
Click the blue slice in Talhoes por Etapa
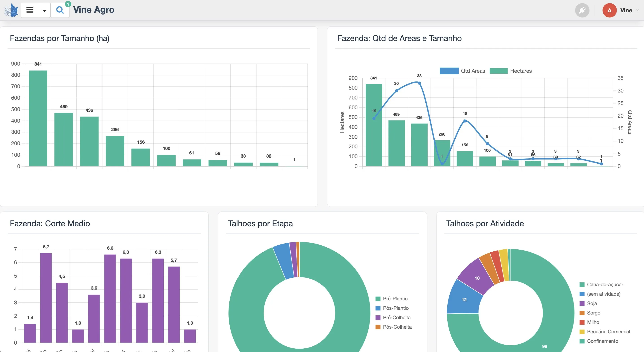(284, 261)
